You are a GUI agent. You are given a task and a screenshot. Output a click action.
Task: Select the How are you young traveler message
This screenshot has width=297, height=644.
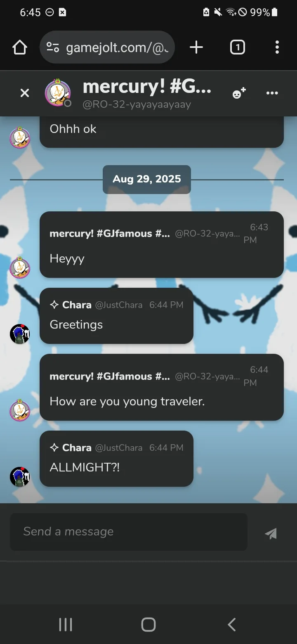pyautogui.click(x=127, y=401)
